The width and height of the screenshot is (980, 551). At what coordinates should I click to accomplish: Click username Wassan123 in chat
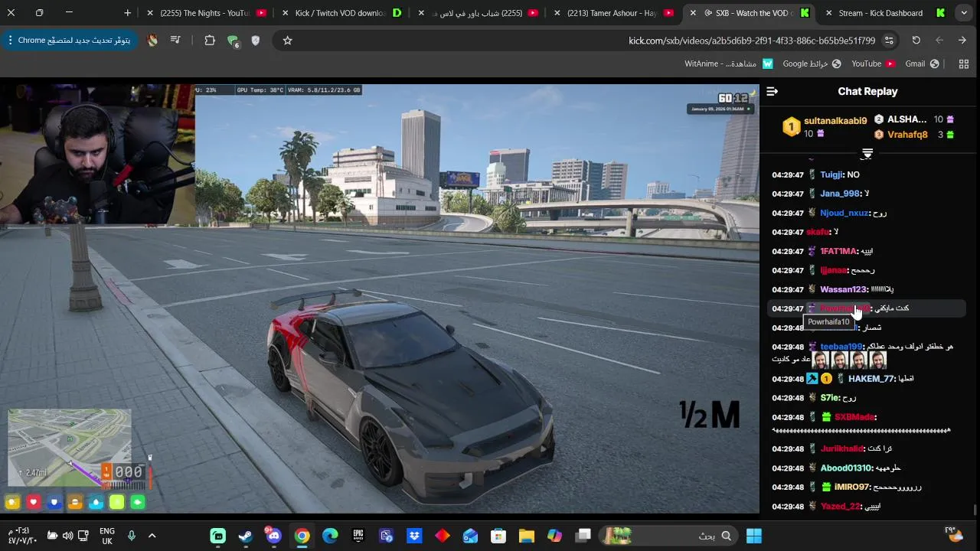(843, 290)
